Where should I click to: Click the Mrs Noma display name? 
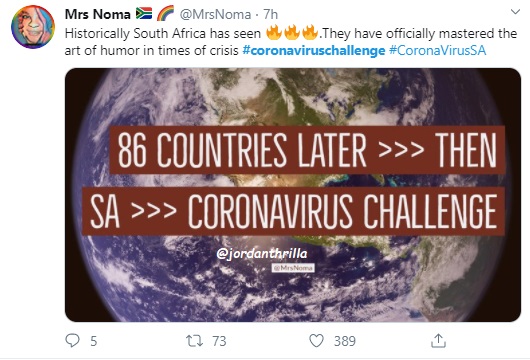point(97,14)
